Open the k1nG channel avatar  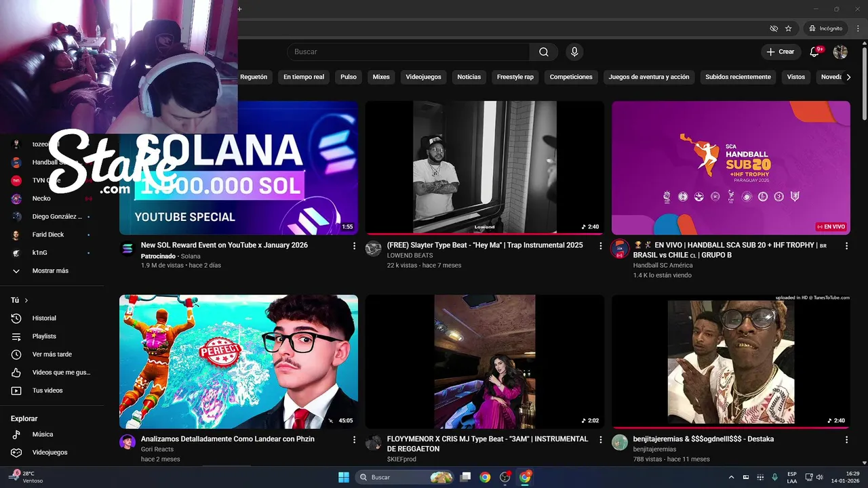tap(17, 253)
